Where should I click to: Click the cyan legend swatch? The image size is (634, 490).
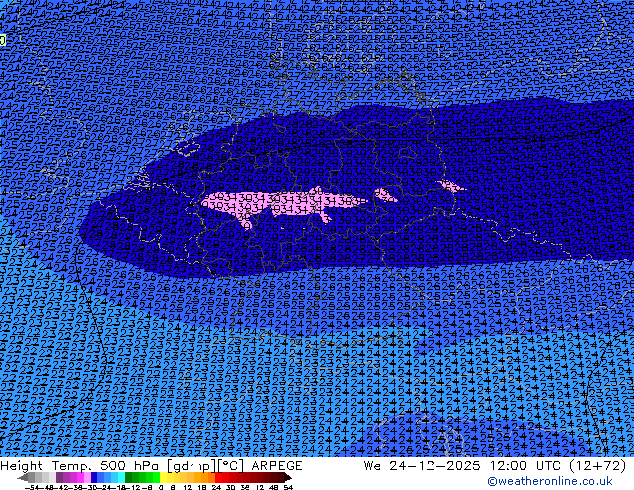[121, 477]
